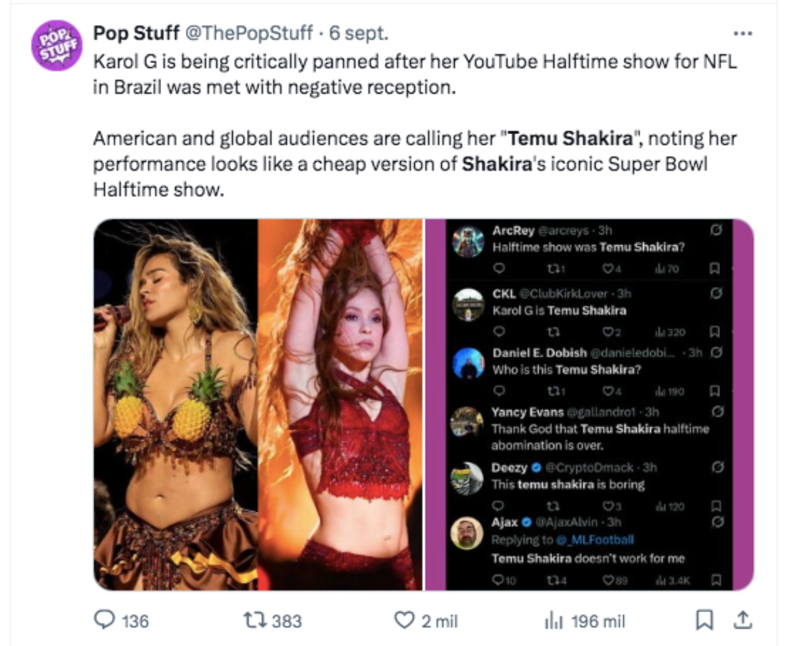Click Deezy's blue verified badge
This screenshot has width=812, height=646.
click(x=536, y=468)
